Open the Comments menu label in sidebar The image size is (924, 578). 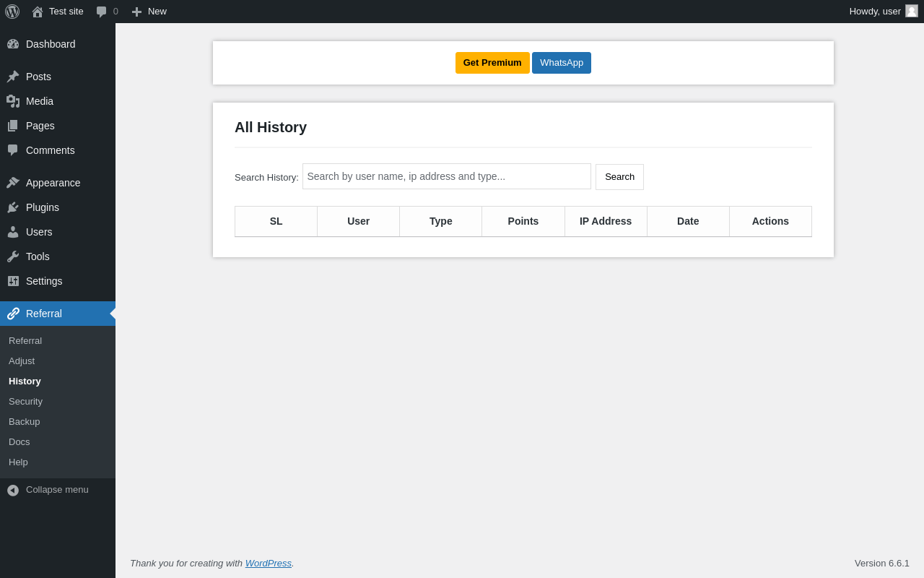click(x=51, y=150)
